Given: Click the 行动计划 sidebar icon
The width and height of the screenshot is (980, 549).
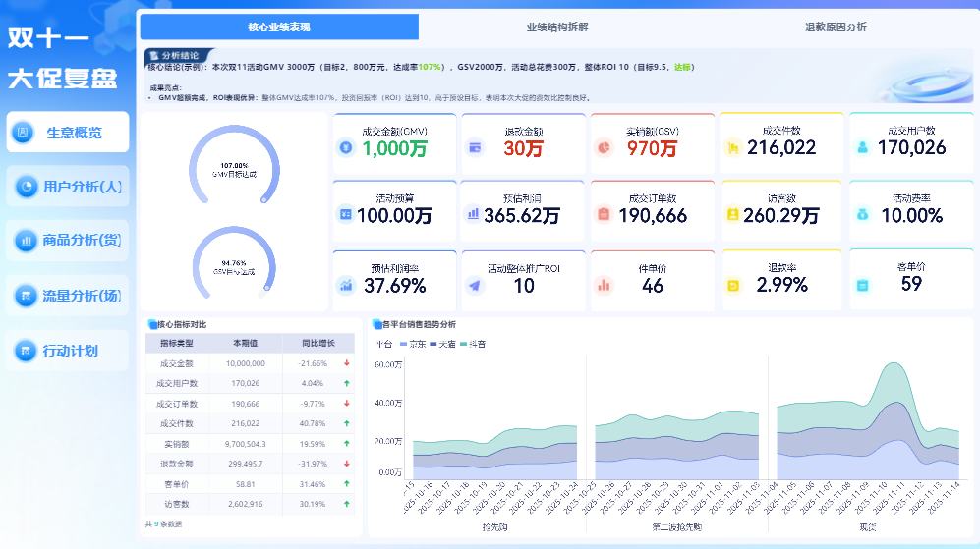Looking at the screenshot, I should (26, 351).
